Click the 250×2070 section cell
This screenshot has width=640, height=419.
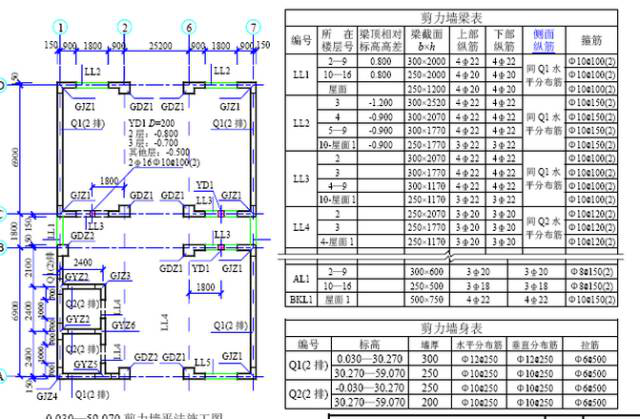[x=427, y=214]
